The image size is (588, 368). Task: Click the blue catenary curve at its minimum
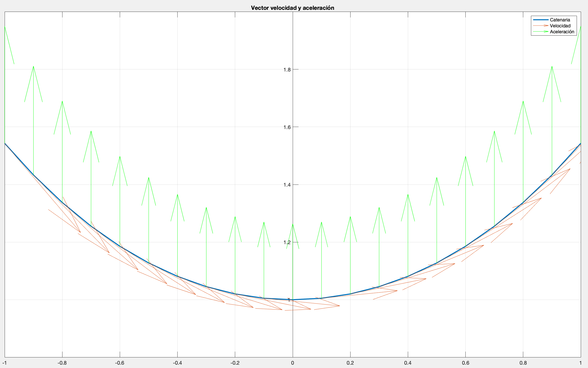[293, 300]
